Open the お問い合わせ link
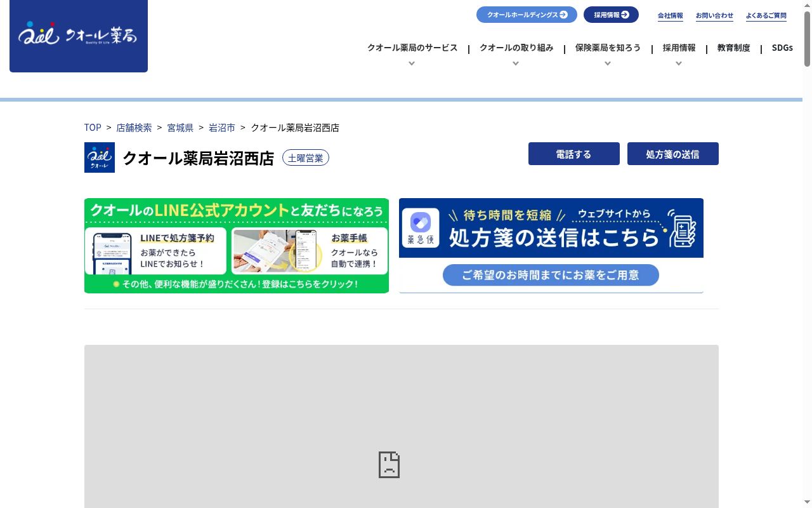 coord(714,15)
